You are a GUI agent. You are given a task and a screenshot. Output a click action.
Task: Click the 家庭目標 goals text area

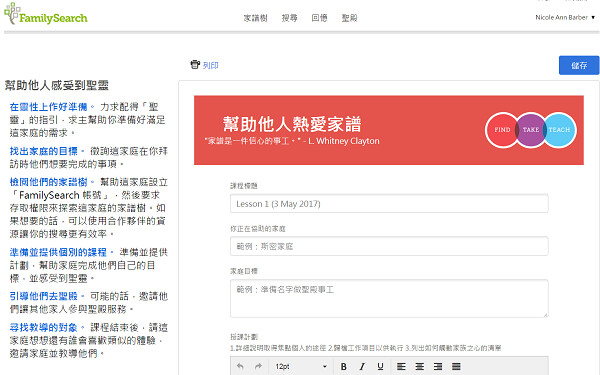tap(389, 298)
